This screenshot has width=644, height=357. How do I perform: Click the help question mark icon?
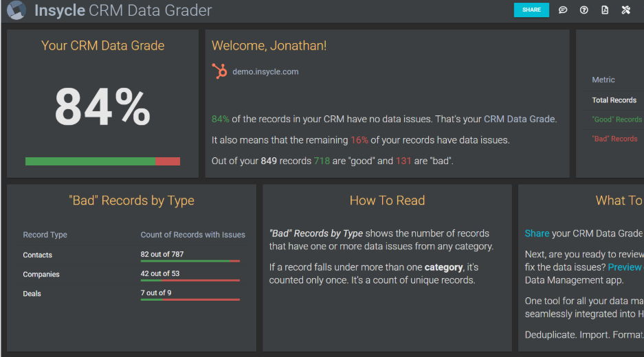[584, 10]
